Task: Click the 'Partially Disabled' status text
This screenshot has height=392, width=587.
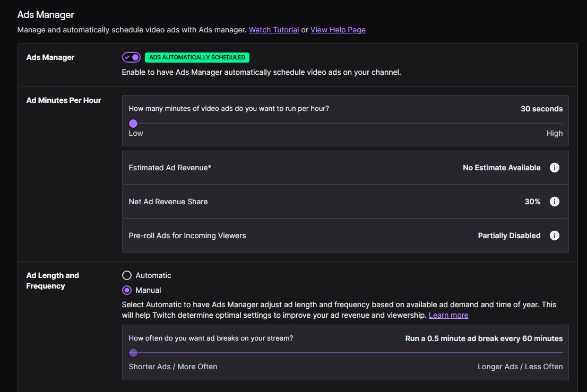Action: [x=509, y=236]
